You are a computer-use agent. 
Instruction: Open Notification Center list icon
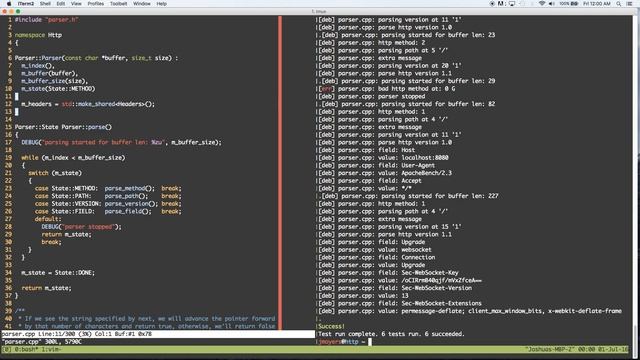click(x=630, y=4)
